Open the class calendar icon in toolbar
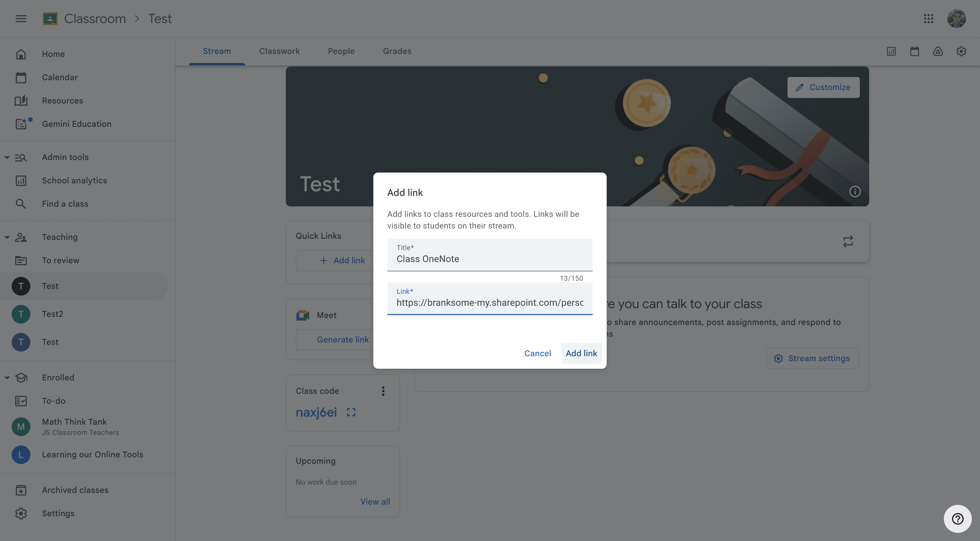The image size is (980, 541). (915, 51)
